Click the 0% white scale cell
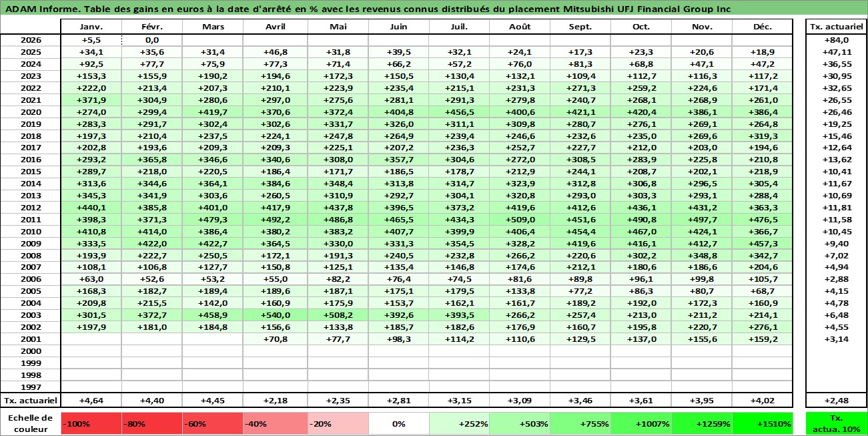Image resolution: width=868 pixels, height=436 pixels. click(398, 423)
